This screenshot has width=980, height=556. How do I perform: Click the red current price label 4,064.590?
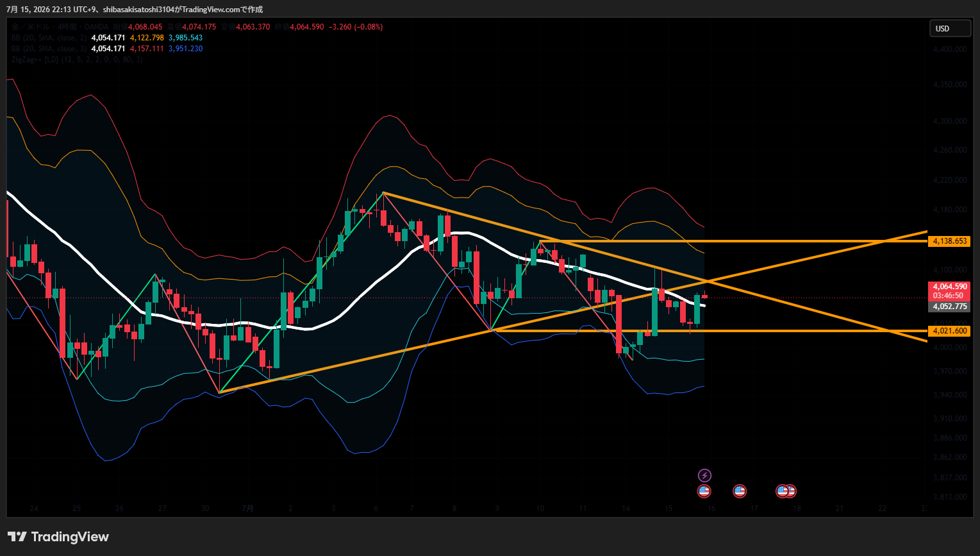click(x=949, y=287)
